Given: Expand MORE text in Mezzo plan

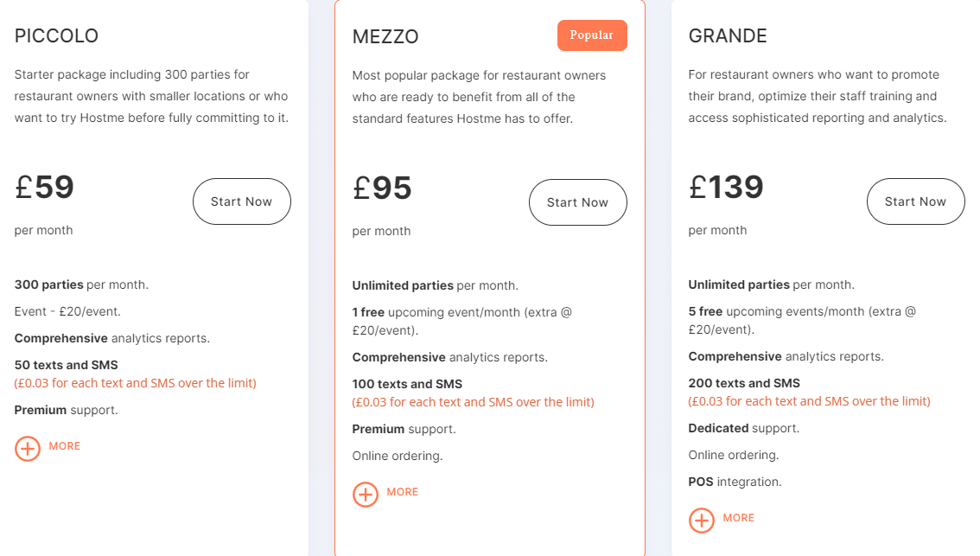Looking at the screenshot, I should (x=403, y=492).
